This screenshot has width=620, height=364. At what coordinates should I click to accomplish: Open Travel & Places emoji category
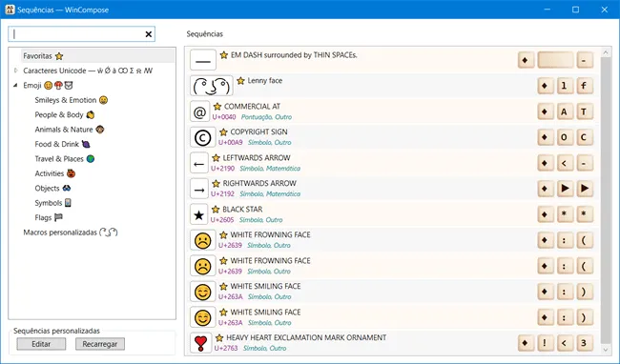(x=65, y=159)
